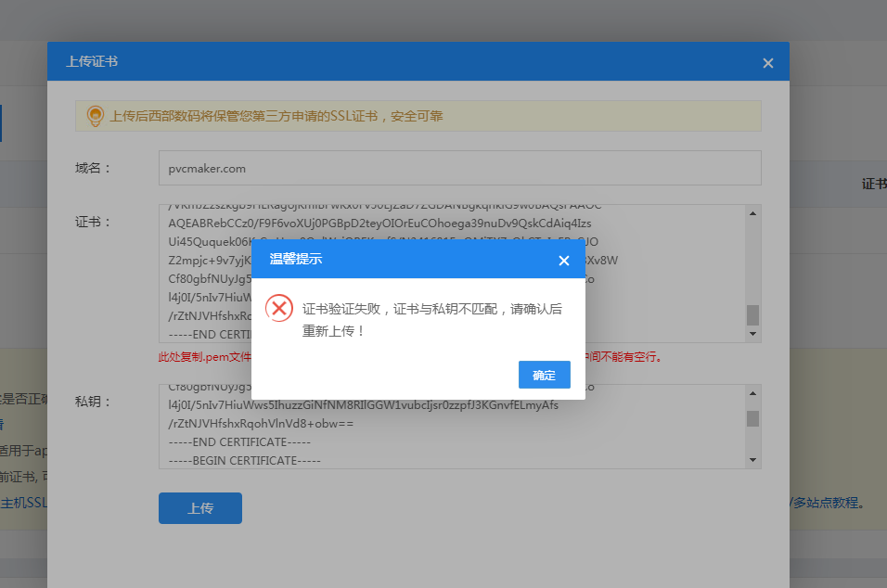Viewport: 887px width, 588px height.
Task: Click the 上传证书 dialog title text
Action: (x=92, y=62)
